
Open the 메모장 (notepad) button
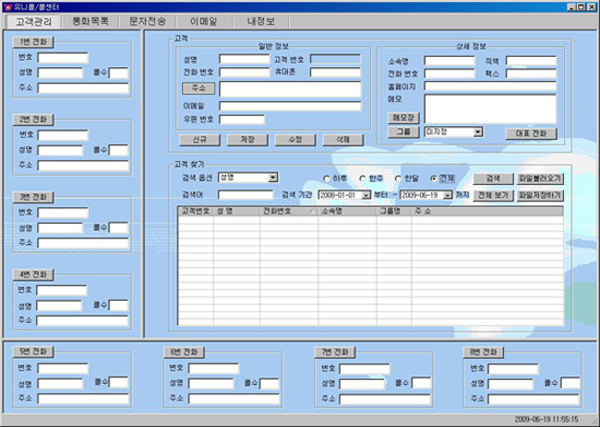[403, 117]
